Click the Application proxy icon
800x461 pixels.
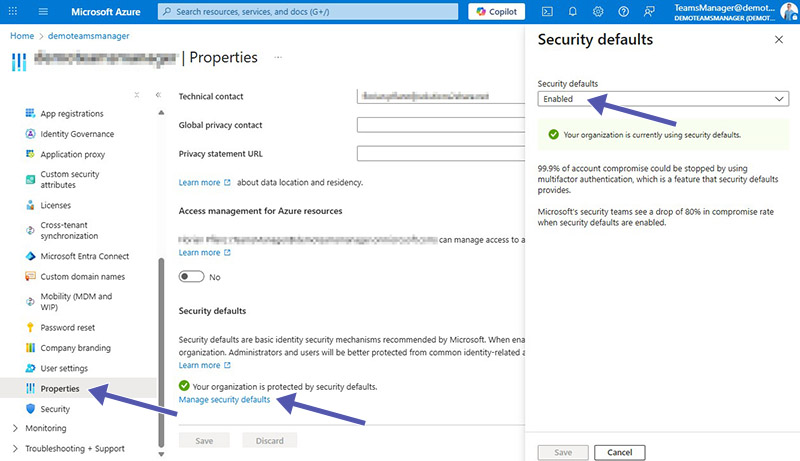coord(30,154)
